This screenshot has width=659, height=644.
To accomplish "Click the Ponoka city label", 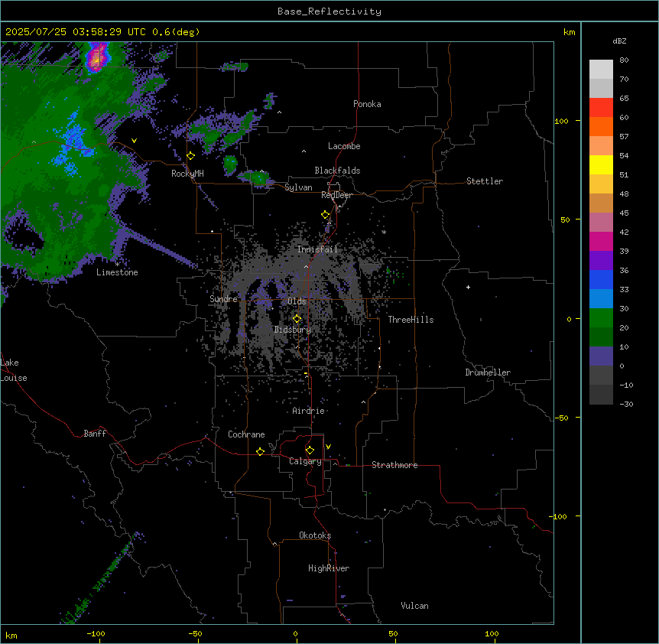I will (x=367, y=104).
